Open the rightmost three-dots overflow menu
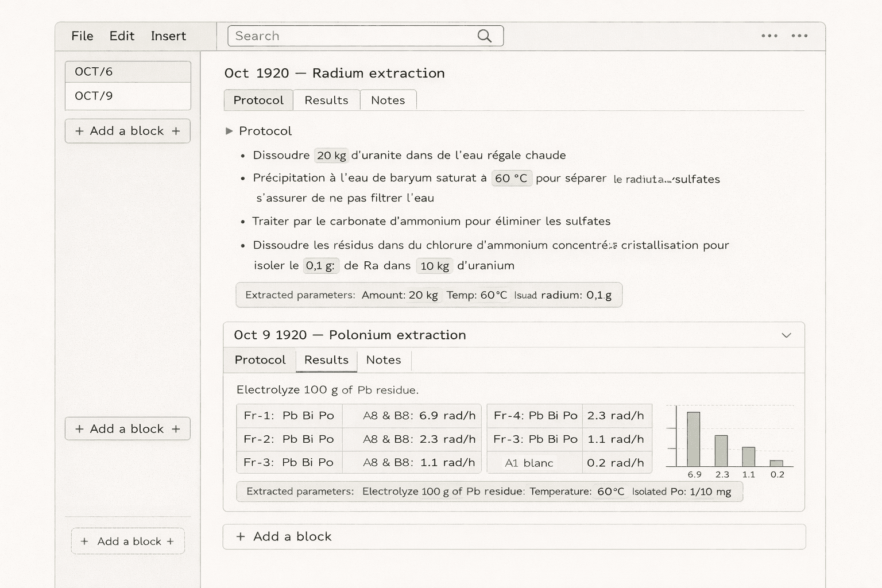Viewport: 882px width, 588px height. 799,36
